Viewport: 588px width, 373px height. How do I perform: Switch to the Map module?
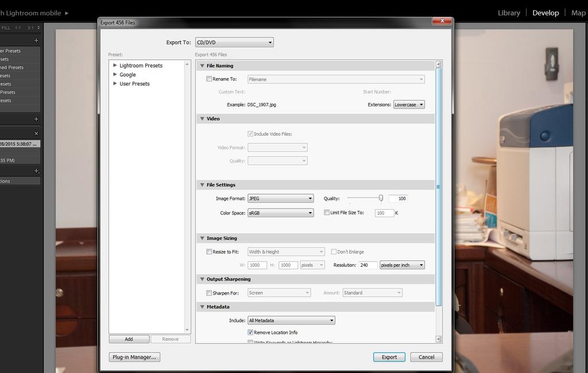(x=578, y=13)
